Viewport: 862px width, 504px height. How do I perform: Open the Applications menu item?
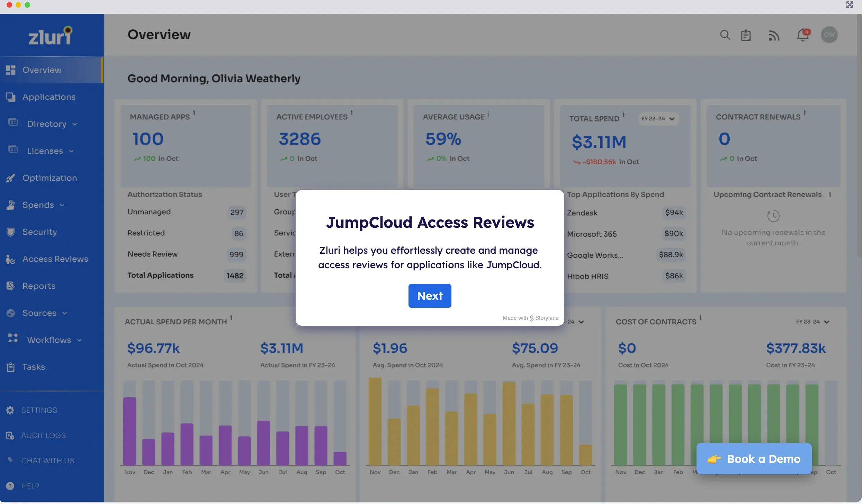click(x=52, y=97)
